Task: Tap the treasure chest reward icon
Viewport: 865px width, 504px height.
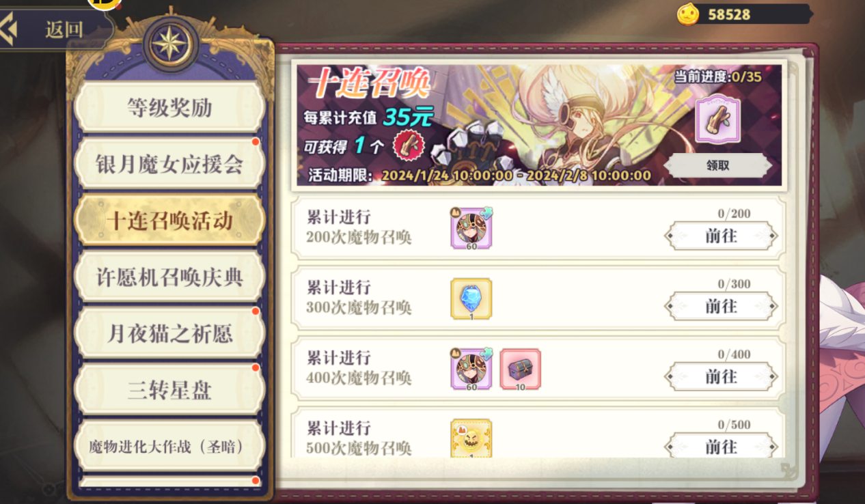Action: point(521,369)
